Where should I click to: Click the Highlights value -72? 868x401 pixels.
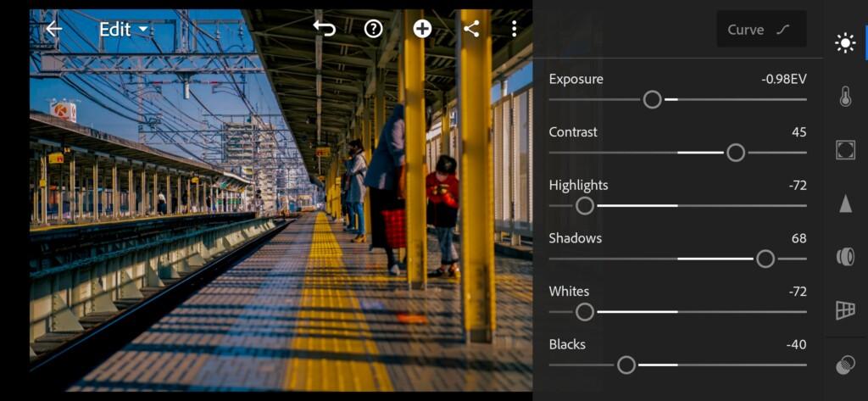click(x=797, y=186)
